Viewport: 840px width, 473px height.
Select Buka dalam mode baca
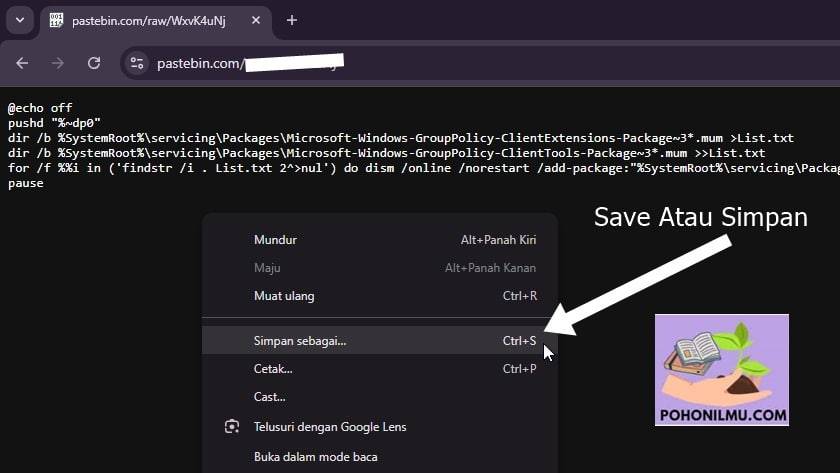pos(380,457)
